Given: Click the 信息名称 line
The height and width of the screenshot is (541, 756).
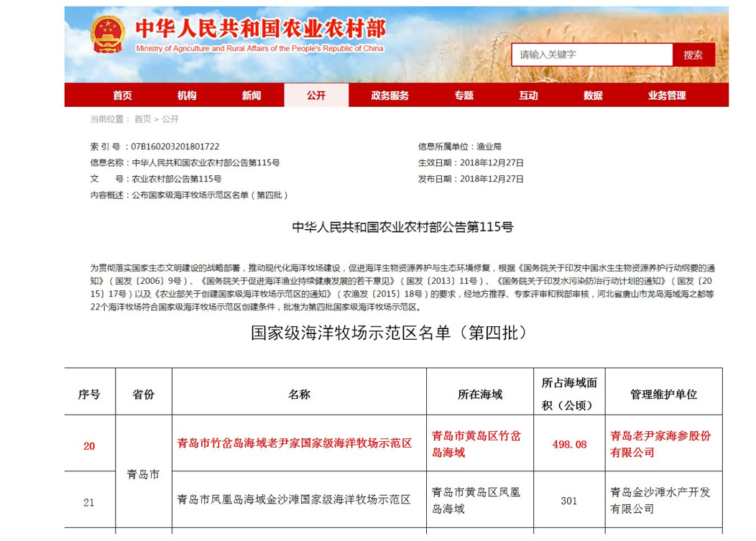Looking at the screenshot, I should point(185,162).
